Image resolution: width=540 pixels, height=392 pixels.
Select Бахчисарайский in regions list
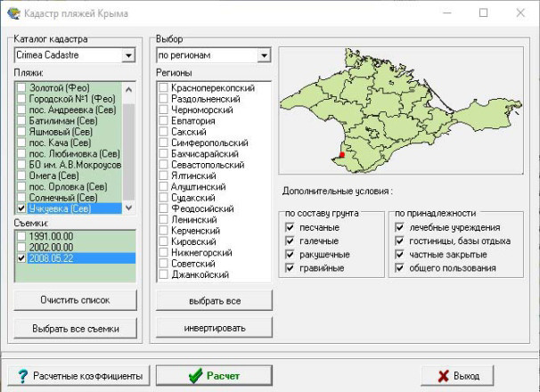point(205,153)
